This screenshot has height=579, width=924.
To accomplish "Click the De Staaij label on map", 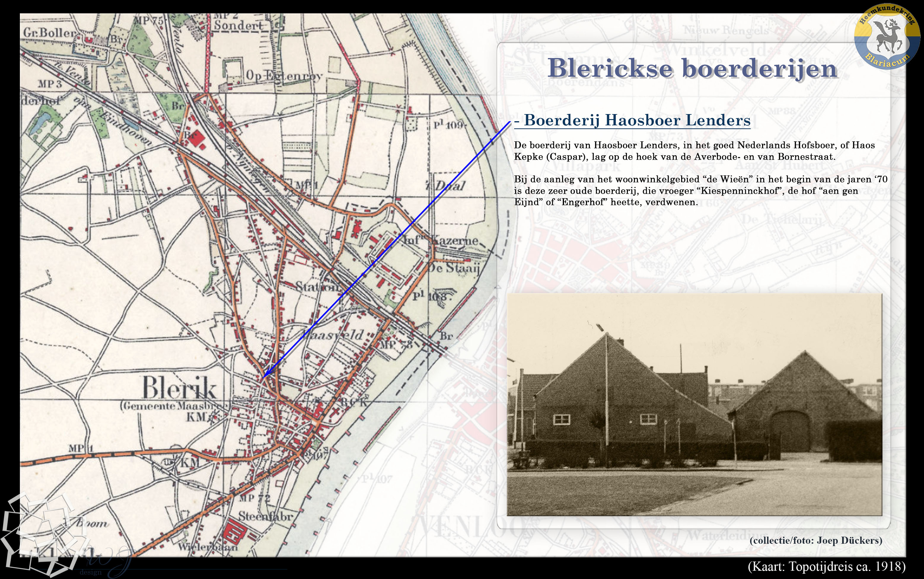I will [453, 268].
